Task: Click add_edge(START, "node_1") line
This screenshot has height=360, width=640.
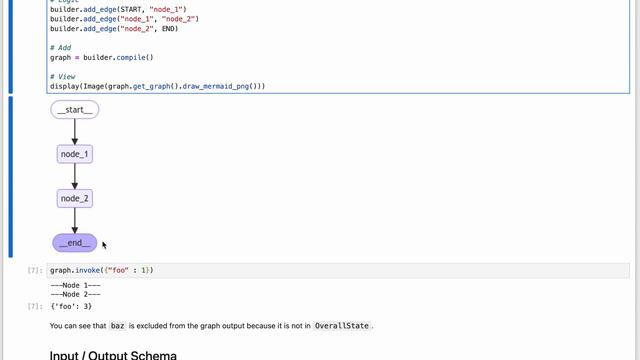Action: pyautogui.click(x=118, y=9)
